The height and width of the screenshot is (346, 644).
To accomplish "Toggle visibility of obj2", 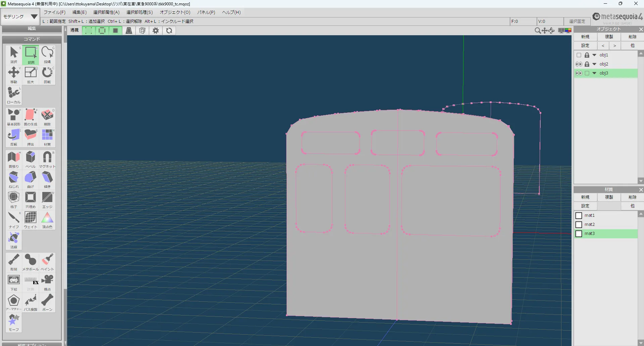I will tap(579, 64).
